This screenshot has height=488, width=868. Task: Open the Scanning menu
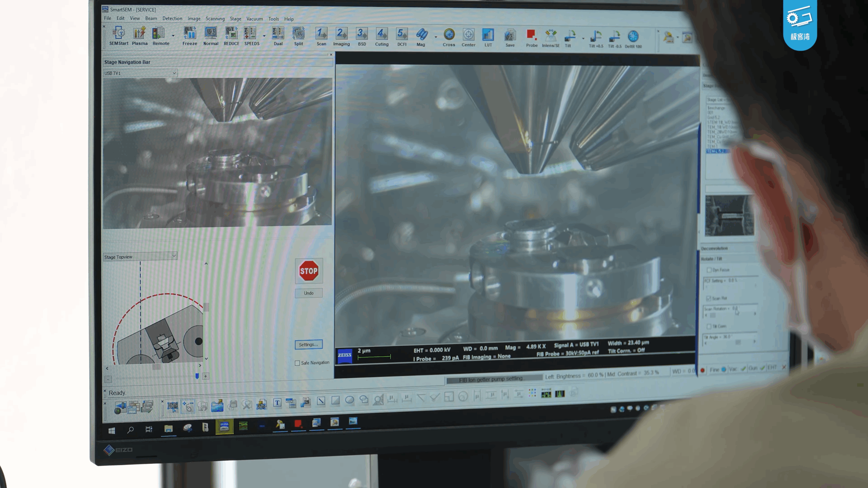(x=215, y=19)
